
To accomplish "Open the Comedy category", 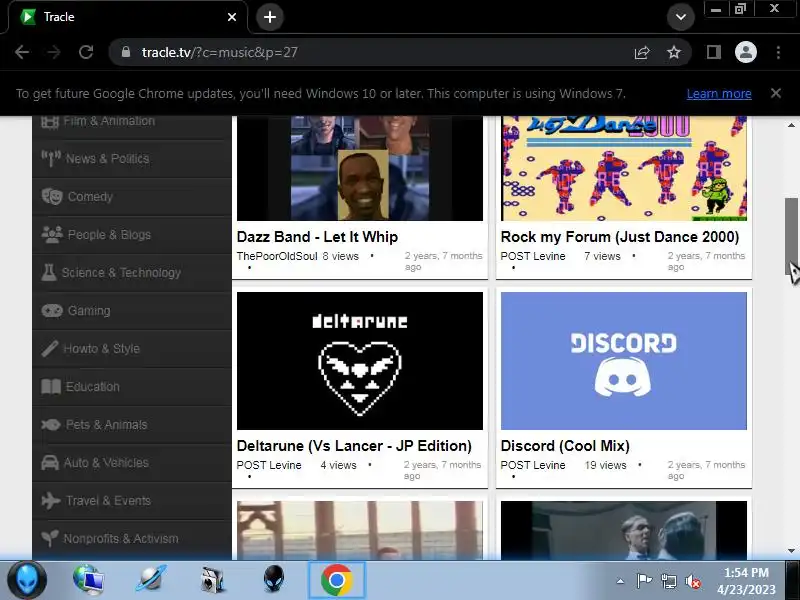I will coord(132,196).
